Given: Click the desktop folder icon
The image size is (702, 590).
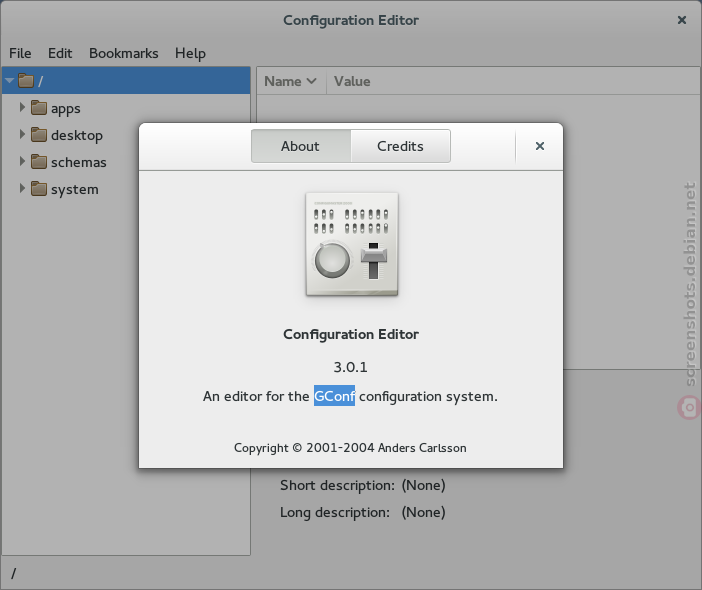Looking at the screenshot, I should pyautogui.click(x=39, y=135).
